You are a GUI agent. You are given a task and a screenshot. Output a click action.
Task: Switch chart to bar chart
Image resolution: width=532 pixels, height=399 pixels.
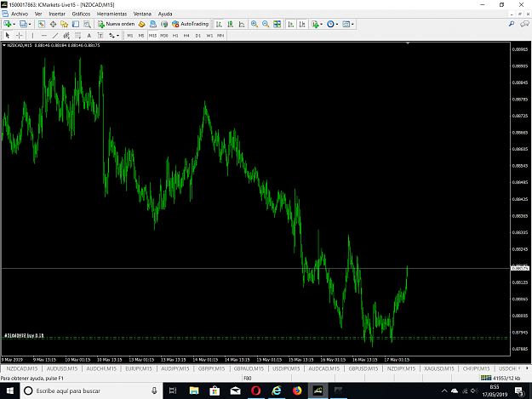219,24
